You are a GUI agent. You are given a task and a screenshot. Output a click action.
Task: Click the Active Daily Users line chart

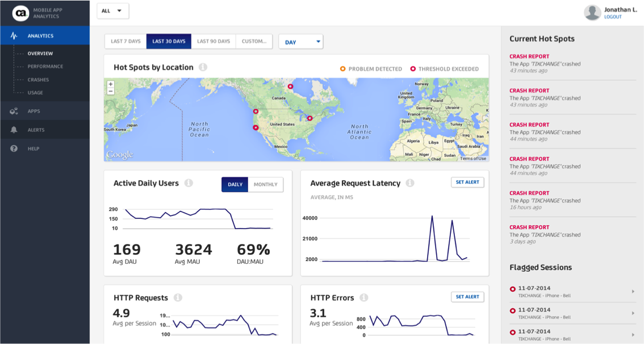click(198, 219)
